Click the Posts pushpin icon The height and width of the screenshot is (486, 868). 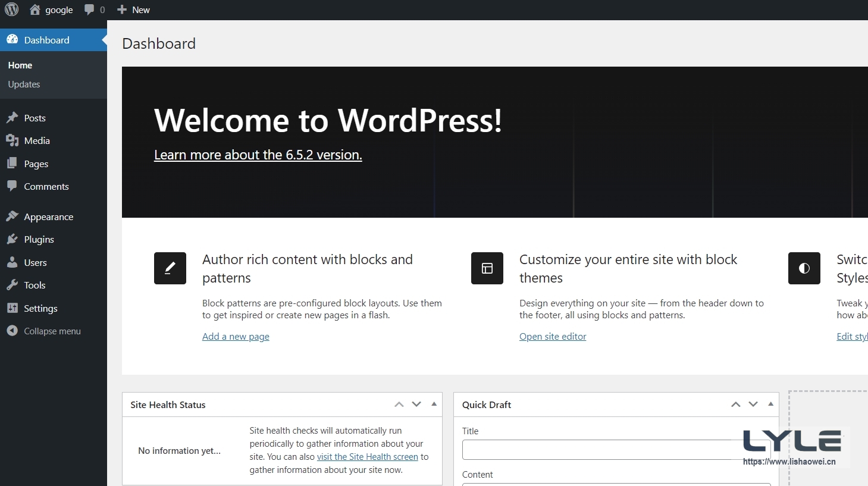12,118
